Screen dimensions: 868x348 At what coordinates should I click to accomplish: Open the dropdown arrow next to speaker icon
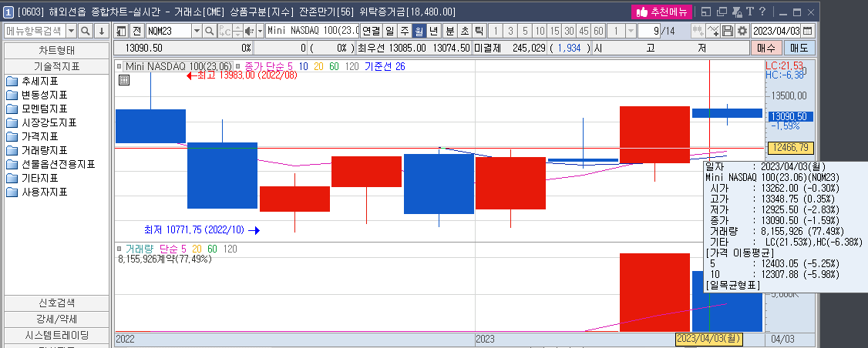click(x=260, y=31)
